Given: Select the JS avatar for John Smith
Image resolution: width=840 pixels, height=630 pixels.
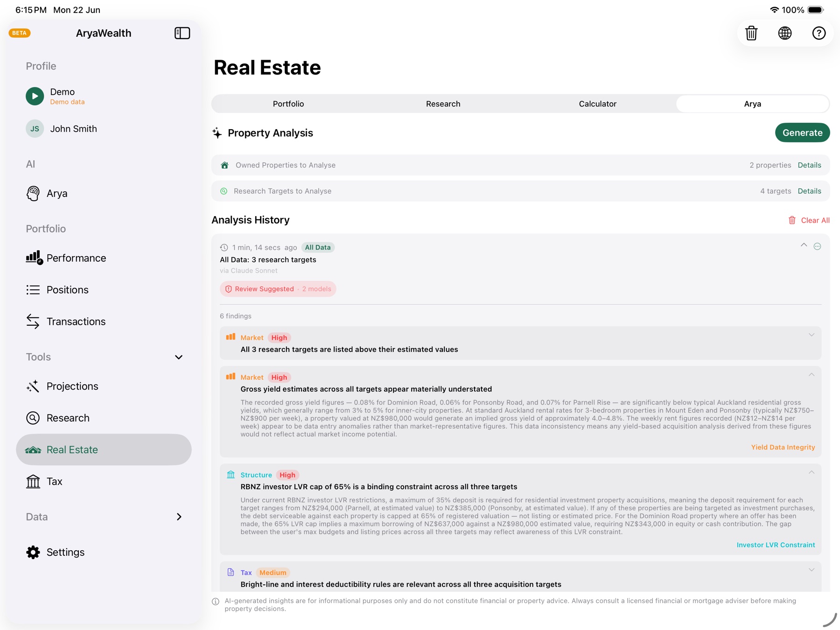Looking at the screenshot, I should [x=35, y=129].
